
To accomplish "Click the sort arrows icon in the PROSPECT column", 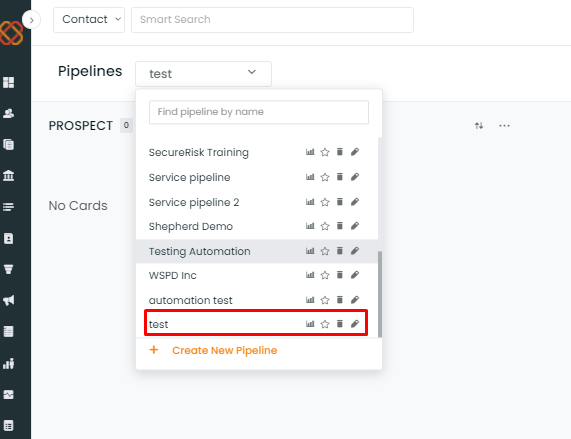I will pyautogui.click(x=479, y=126).
